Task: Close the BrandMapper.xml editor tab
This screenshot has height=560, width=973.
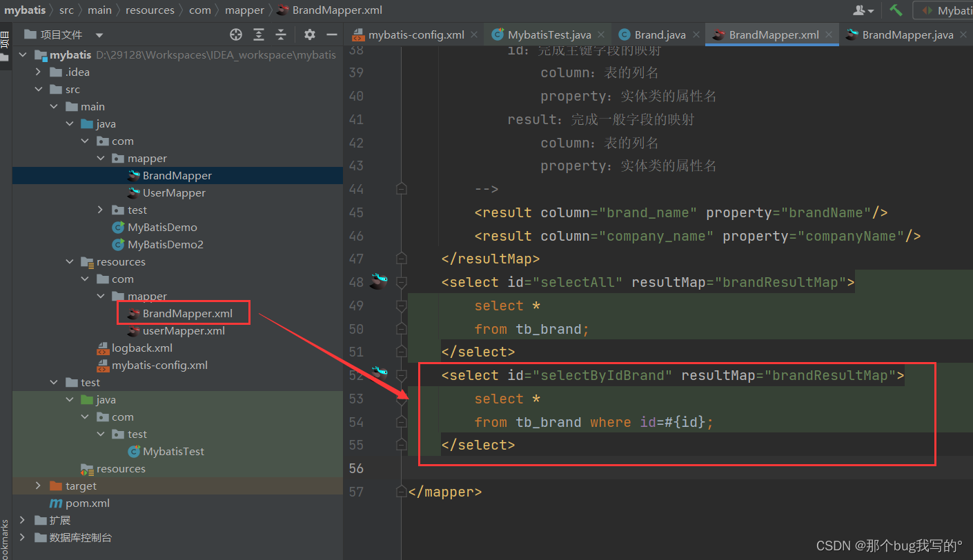Action: click(x=829, y=34)
